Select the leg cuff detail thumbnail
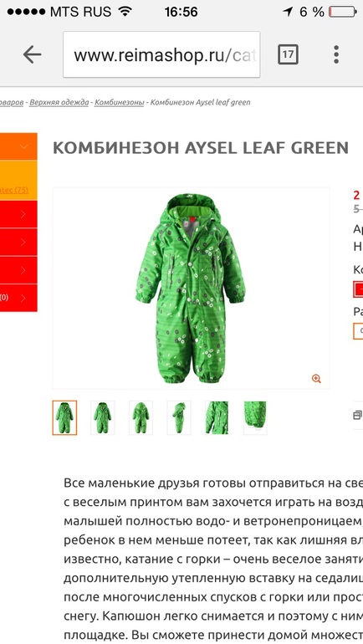This screenshot has width=363, height=644. [x=255, y=417]
